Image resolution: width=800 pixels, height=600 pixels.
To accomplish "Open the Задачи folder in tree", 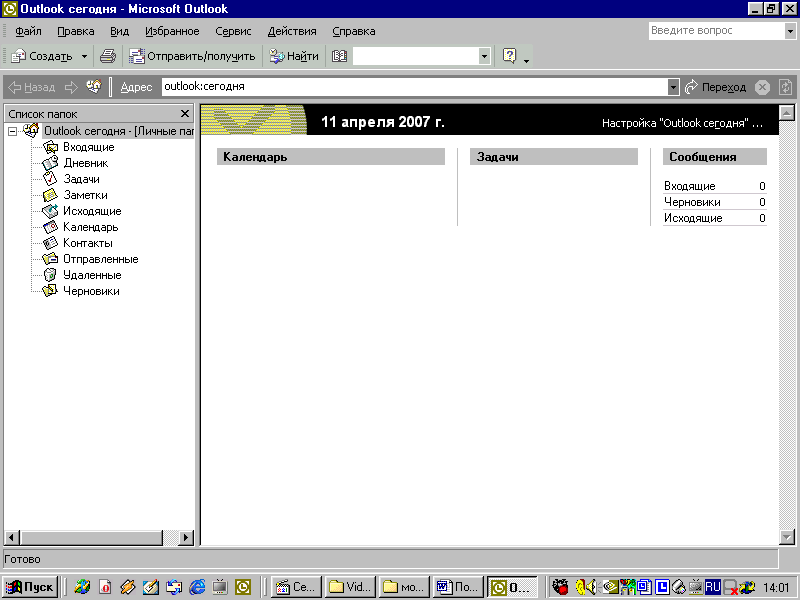I will click(81, 179).
